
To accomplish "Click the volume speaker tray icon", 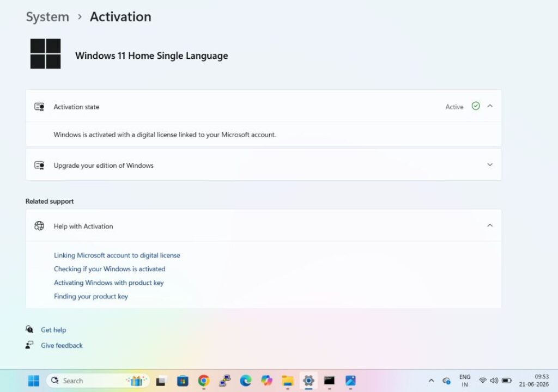I will [x=494, y=380].
